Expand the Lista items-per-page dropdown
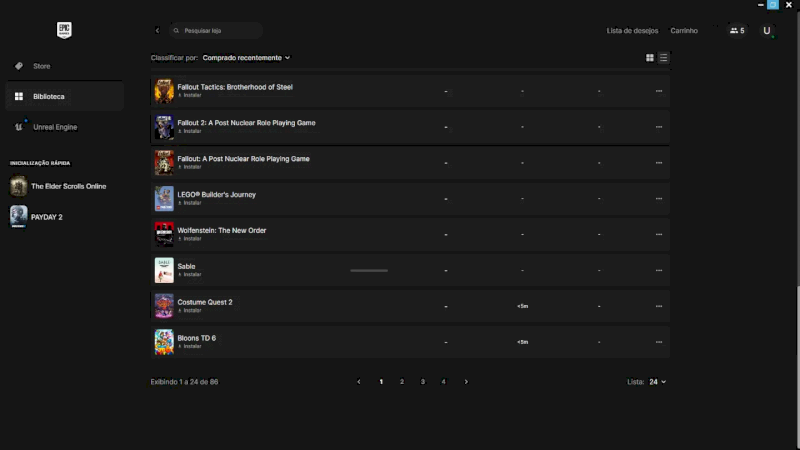The height and width of the screenshot is (450, 800). pos(657,382)
